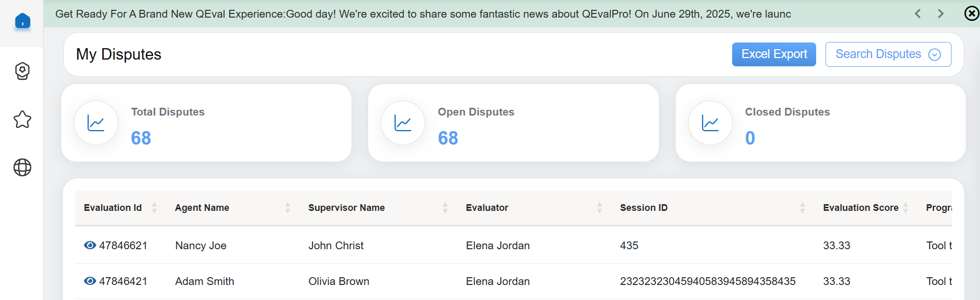Click the globe icon in sidebar
Viewport: 980px width, 300px height.
(x=22, y=167)
